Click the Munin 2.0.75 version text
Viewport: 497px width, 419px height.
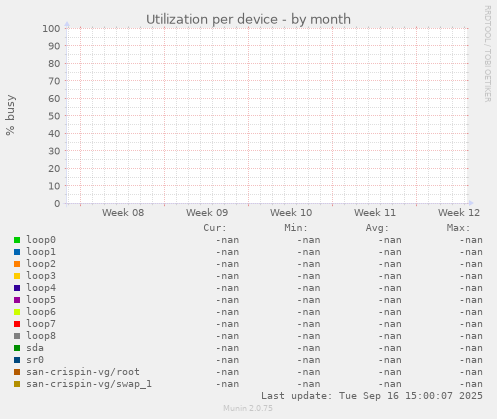(248, 408)
